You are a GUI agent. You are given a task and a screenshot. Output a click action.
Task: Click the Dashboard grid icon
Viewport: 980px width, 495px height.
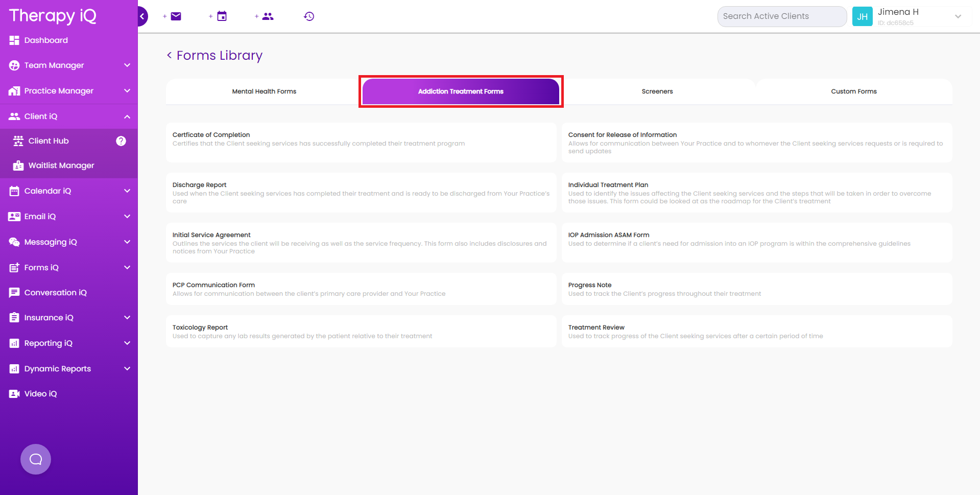14,40
